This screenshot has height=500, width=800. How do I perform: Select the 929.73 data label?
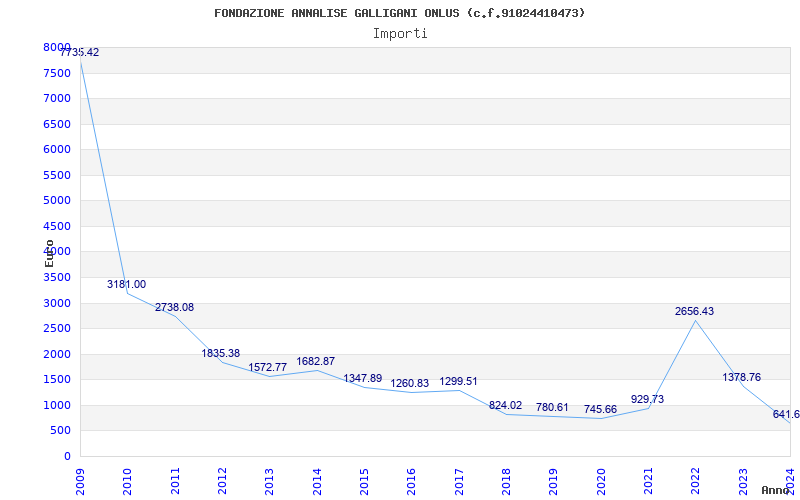(x=647, y=399)
